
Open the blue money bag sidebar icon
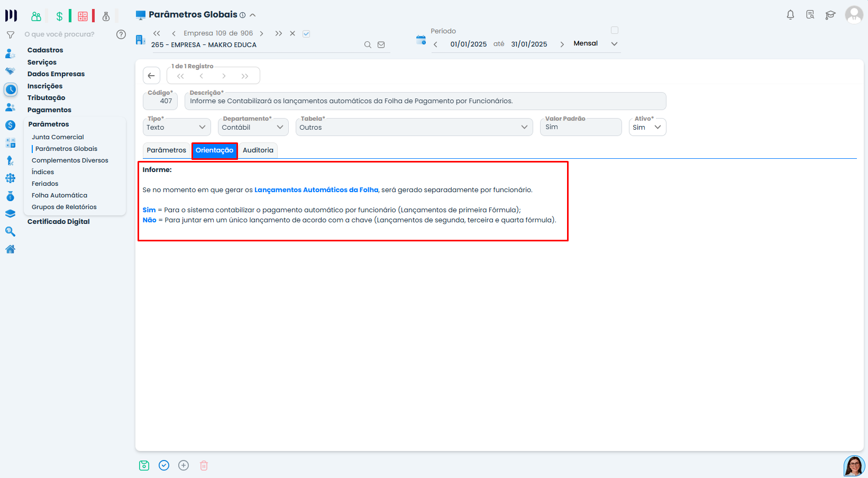10,196
